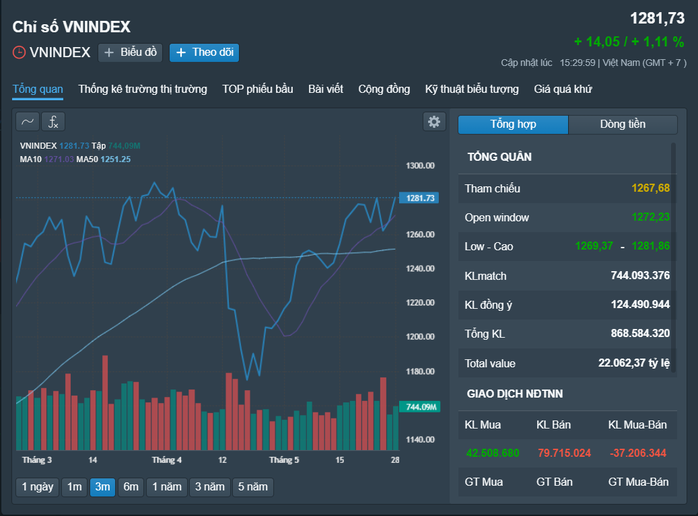Click the red clock icon beside VNINDEX

[x=19, y=53]
